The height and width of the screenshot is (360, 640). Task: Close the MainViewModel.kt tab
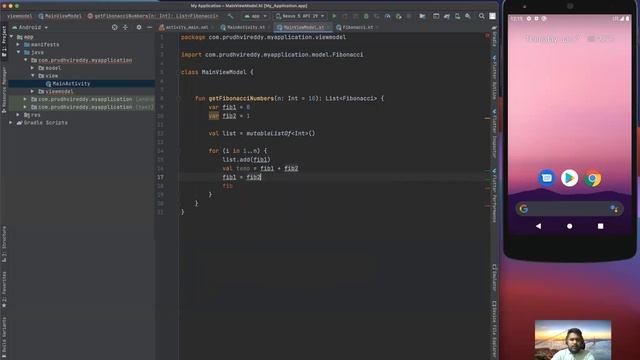pyautogui.click(x=329, y=27)
